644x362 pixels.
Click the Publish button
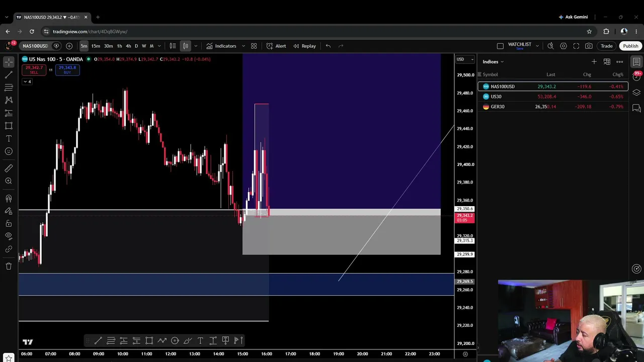[630, 46]
